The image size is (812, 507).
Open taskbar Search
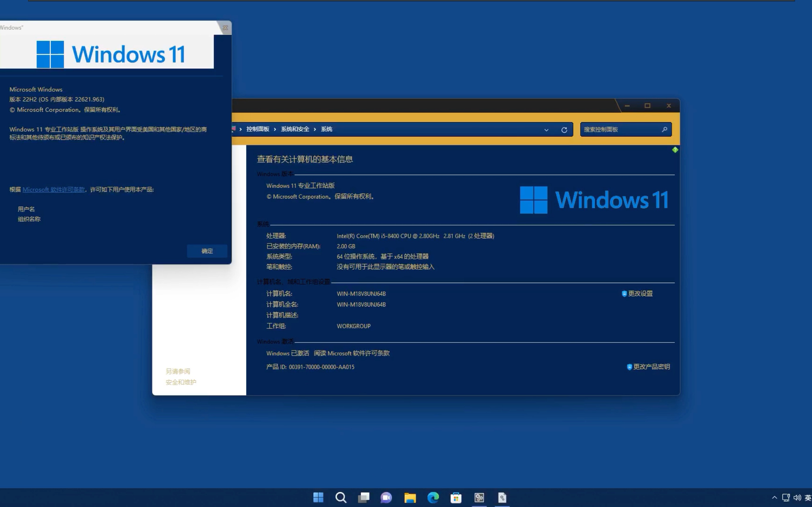pos(341,497)
